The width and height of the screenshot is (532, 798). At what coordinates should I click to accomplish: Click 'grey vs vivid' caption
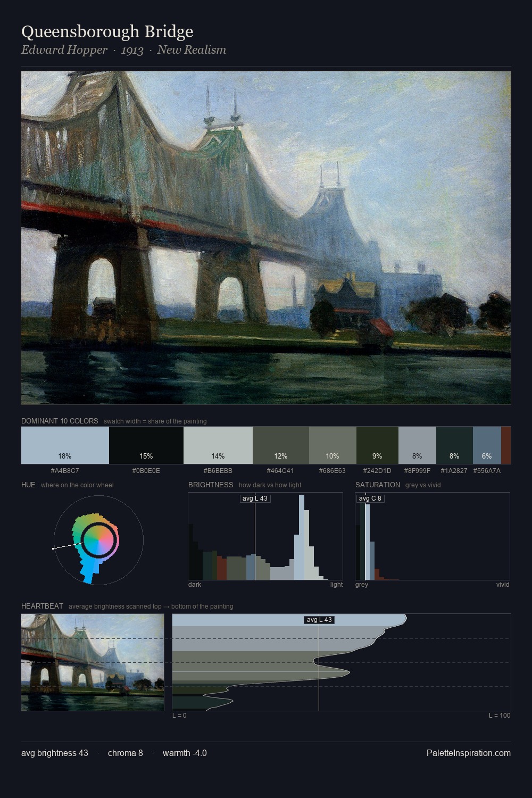423,485
